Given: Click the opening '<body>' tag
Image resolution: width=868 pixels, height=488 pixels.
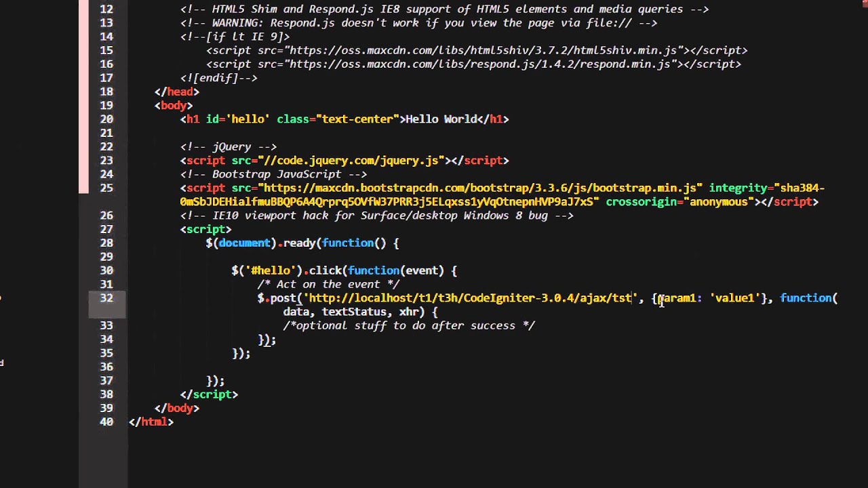Looking at the screenshot, I should (x=174, y=105).
